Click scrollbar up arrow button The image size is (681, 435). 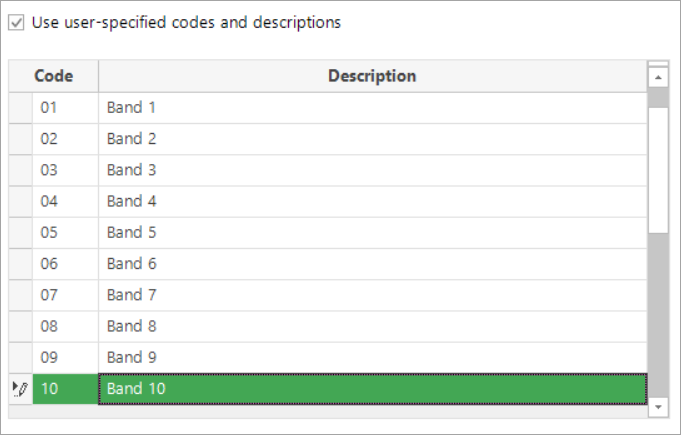pyautogui.click(x=658, y=77)
